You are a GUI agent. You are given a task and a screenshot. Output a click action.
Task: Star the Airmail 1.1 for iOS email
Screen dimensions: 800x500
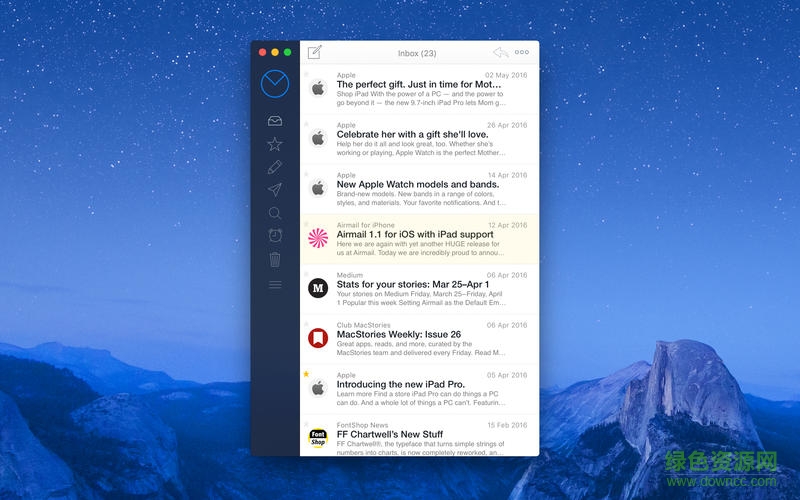[306, 224]
